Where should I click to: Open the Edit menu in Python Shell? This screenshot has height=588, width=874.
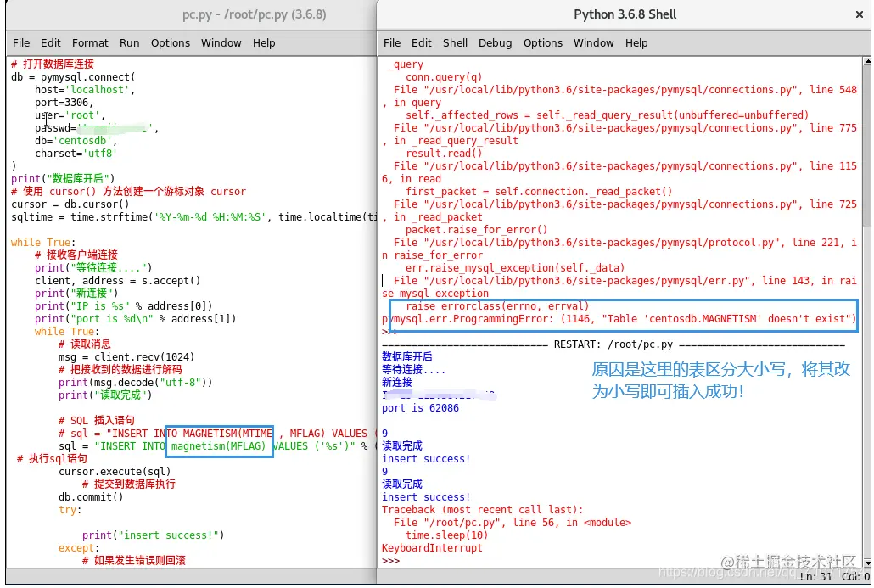coord(422,43)
